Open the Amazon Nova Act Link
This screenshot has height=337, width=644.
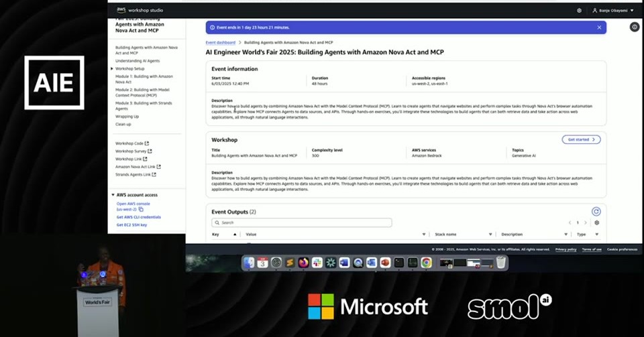coord(138,167)
